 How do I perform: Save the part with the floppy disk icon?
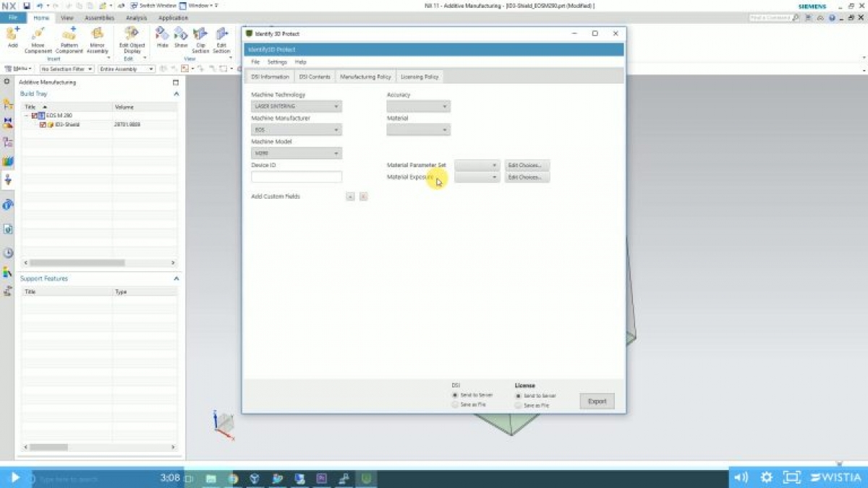coord(27,6)
